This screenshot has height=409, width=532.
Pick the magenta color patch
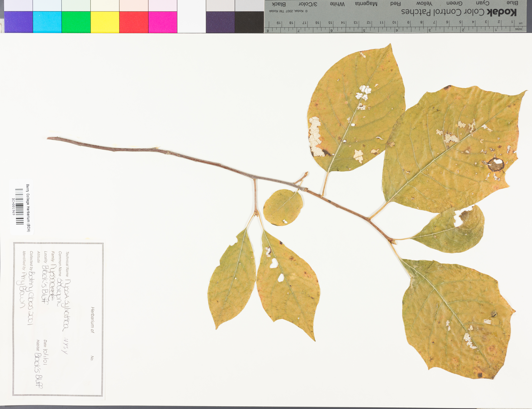[163, 22]
